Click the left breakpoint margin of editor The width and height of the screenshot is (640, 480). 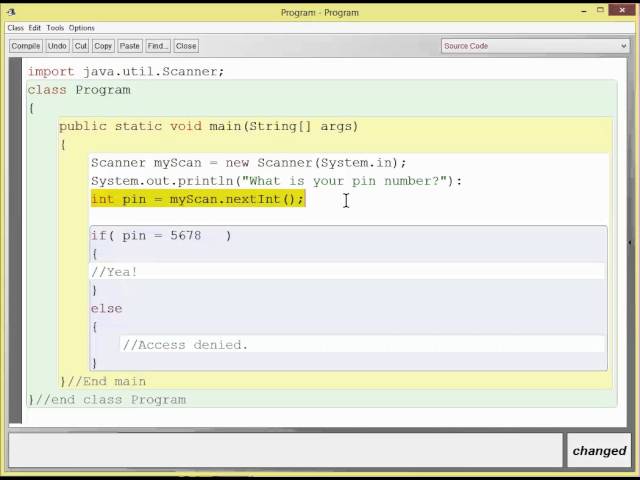(x=16, y=240)
